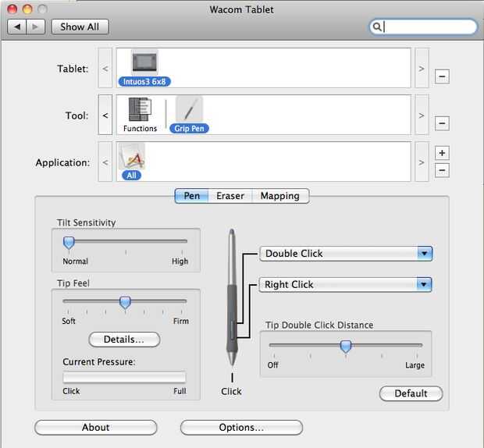
Task: Click the Full label under Current Pressure
Action: pos(180,391)
